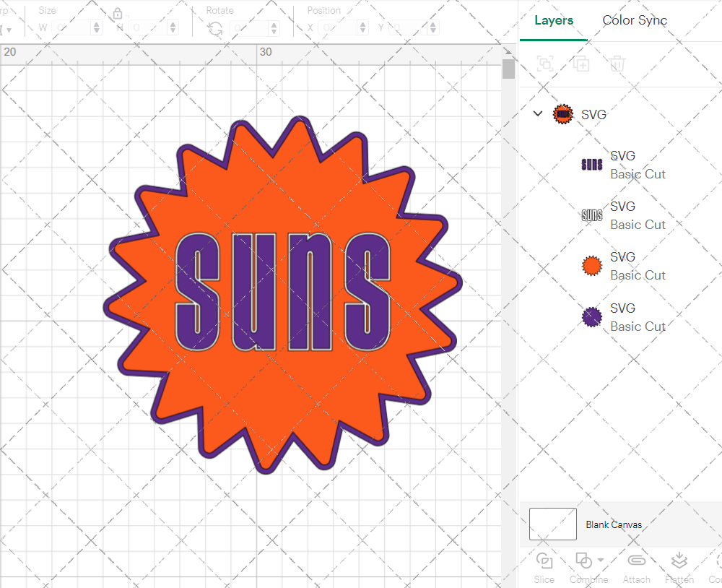
Task: Click the Flatten tool icon
Action: [x=679, y=561]
